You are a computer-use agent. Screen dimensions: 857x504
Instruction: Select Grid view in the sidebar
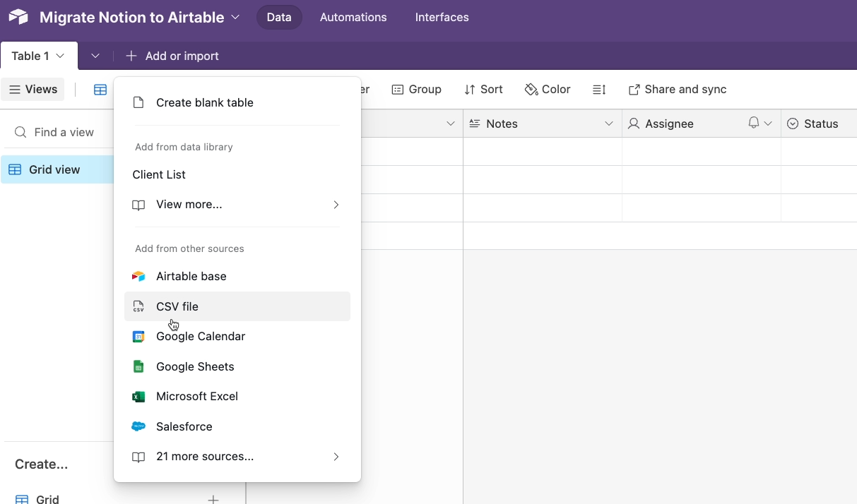(x=54, y=170)
